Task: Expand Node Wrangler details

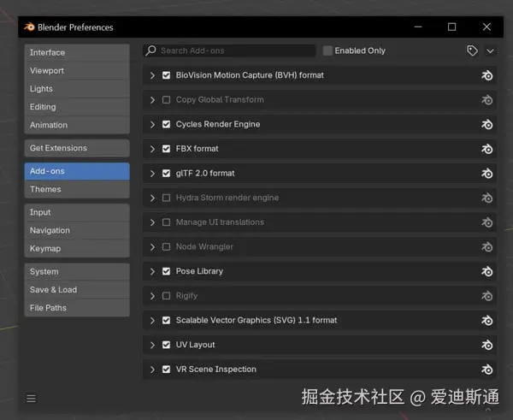Action: [152, 247]
